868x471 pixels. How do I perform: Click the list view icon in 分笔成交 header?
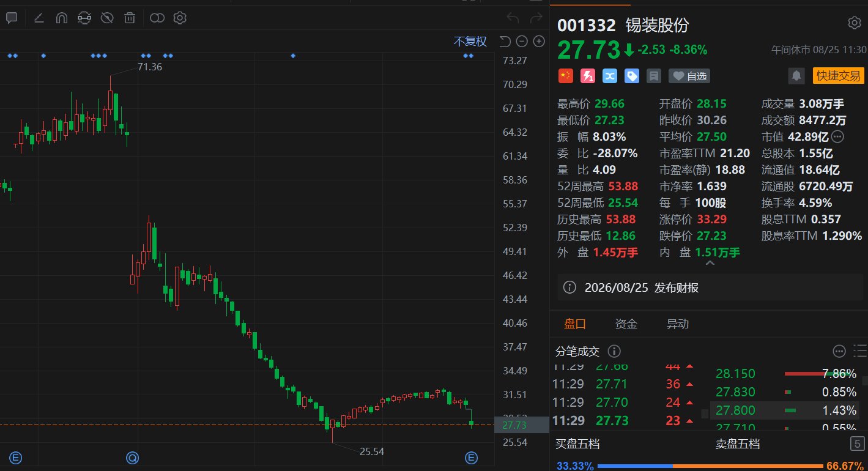tap(859, 351)
